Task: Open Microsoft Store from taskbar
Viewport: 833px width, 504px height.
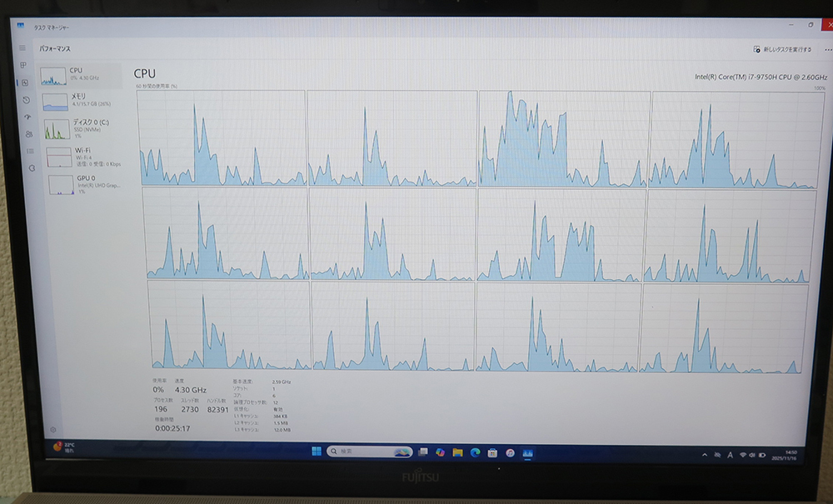Action: (x=492, y=453)
